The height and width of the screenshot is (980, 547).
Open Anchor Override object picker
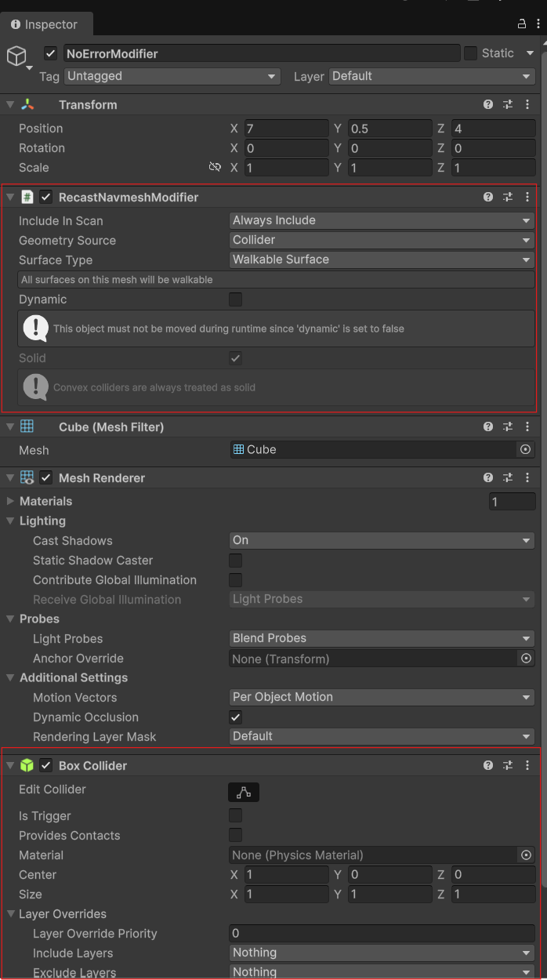click(x=526, y=659)
